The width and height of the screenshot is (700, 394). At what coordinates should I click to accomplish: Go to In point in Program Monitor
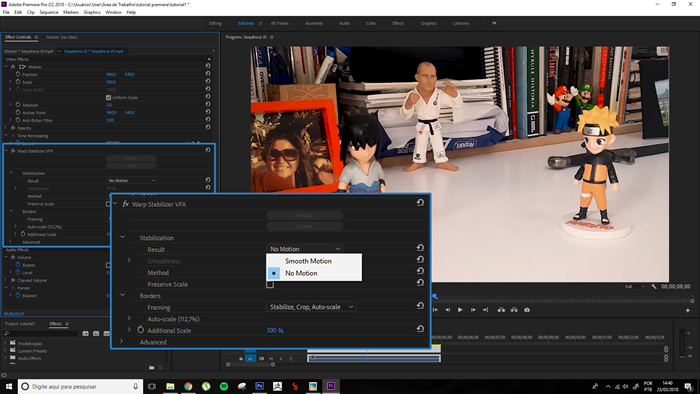(x=435, y=310)
